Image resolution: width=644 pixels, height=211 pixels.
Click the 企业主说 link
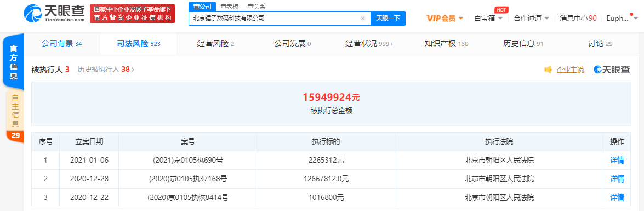point(569,70)
